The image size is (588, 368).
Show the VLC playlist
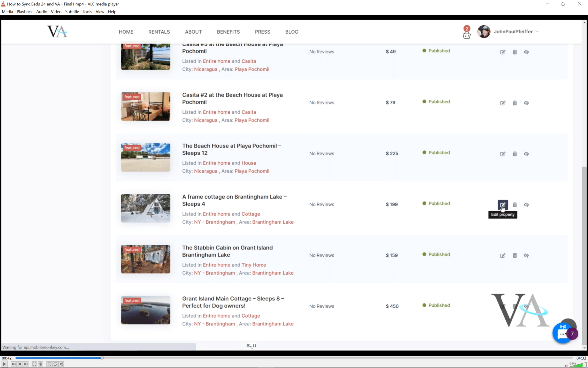[x=49, y=364]
